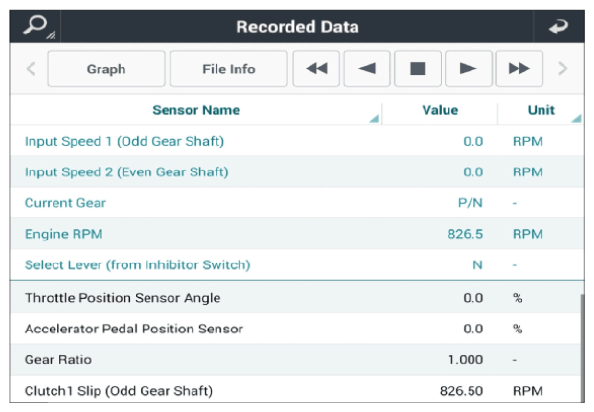Click the Value column header
The image size is (594, 412).
coord(440,110)
